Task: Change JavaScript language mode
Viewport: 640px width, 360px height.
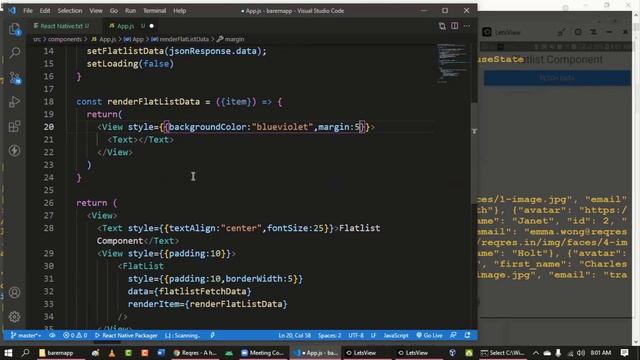Action: pyautogui.click(x=396, y=336)
